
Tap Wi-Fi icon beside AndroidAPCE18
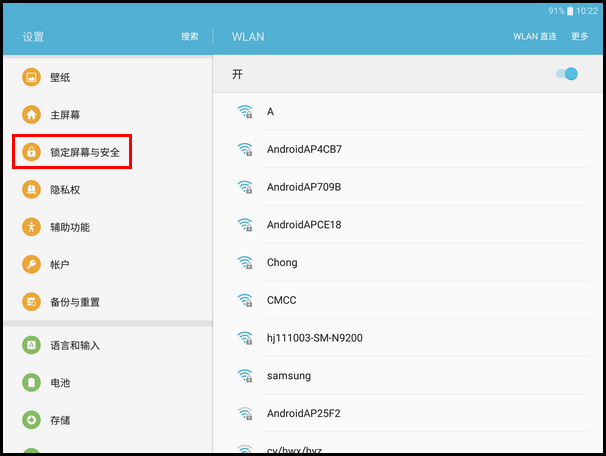click(245, 225)
